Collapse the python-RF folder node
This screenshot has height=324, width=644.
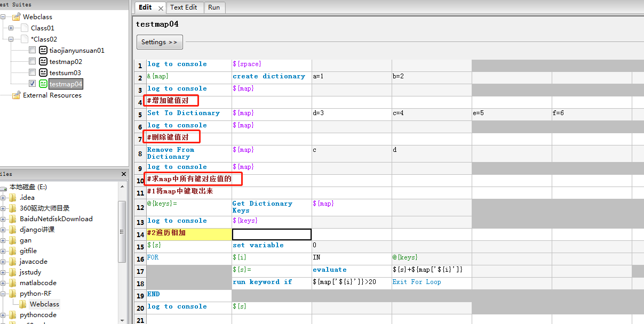pyautogui.click(x=3, y=294)
